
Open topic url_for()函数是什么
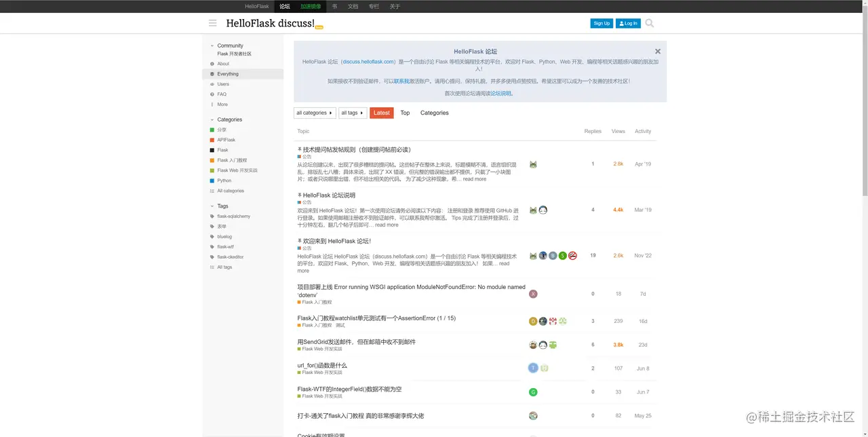(x=322, y=365)
